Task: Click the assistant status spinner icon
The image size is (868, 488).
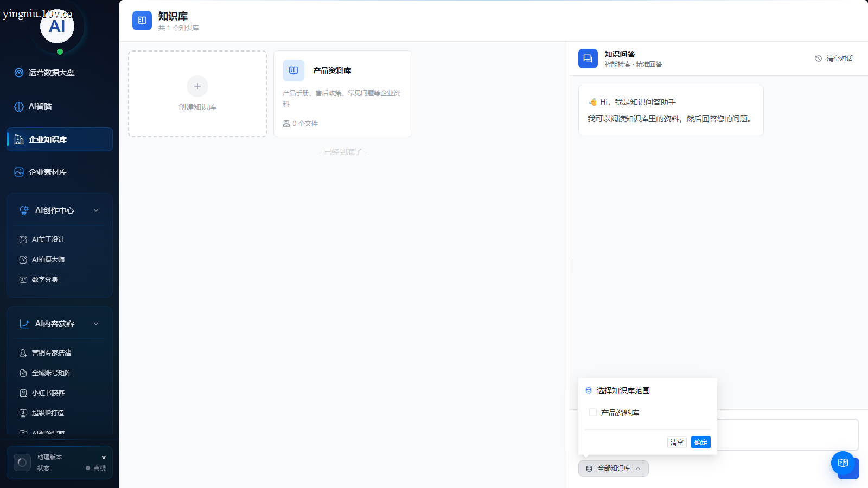Action: pyautogui.click(x=22, y=463)
